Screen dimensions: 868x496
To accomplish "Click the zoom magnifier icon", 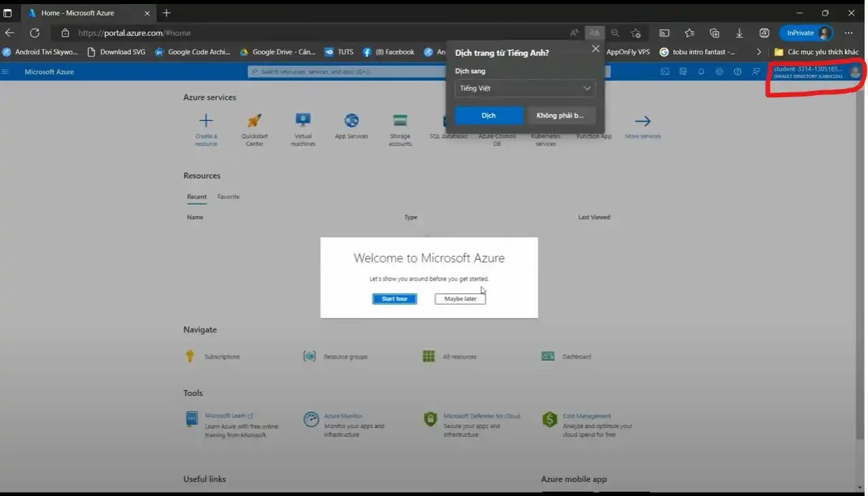I will click(x=615, y=33).
